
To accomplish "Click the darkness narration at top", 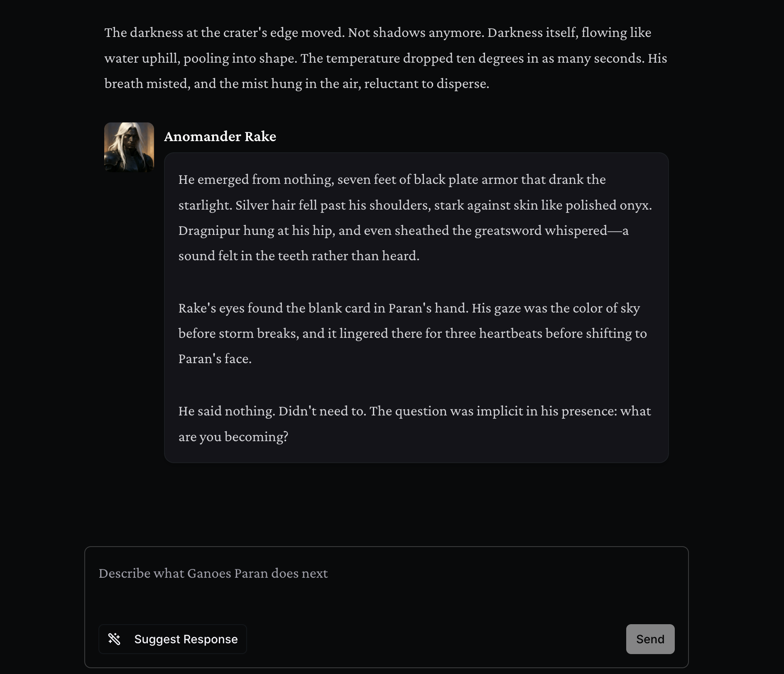I will click(x=374, y=32).
